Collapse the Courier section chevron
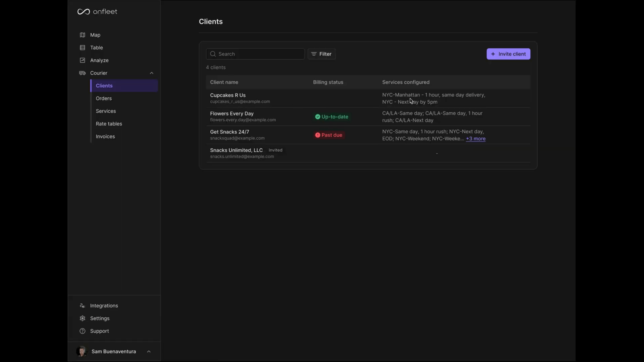The image size is (644, 362). [151, 73]
